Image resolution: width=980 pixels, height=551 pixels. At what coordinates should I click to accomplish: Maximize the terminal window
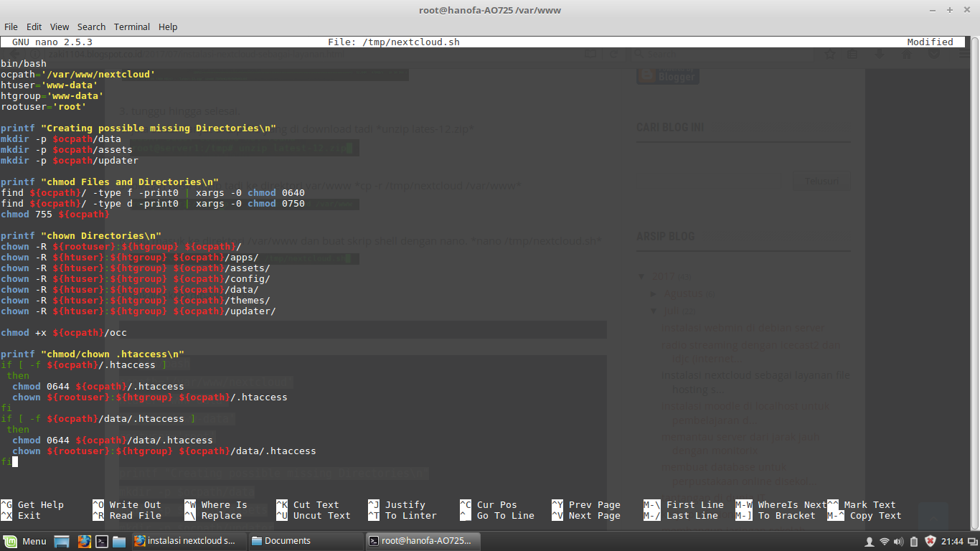(x=949, y=10)
